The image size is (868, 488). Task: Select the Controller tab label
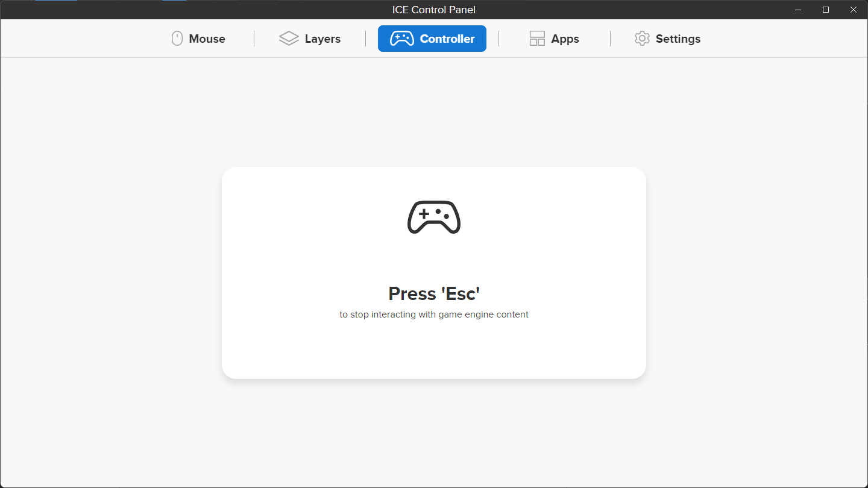tap(447, 39)
